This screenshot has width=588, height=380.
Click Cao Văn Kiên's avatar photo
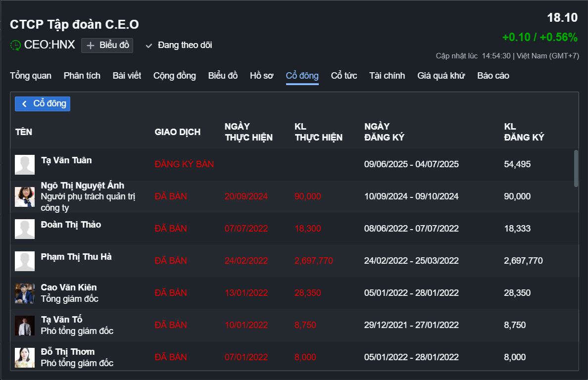point(25,293)
